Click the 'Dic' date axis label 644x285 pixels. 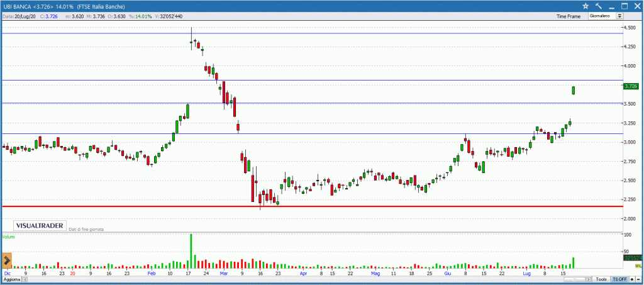[x=7, y=272]
